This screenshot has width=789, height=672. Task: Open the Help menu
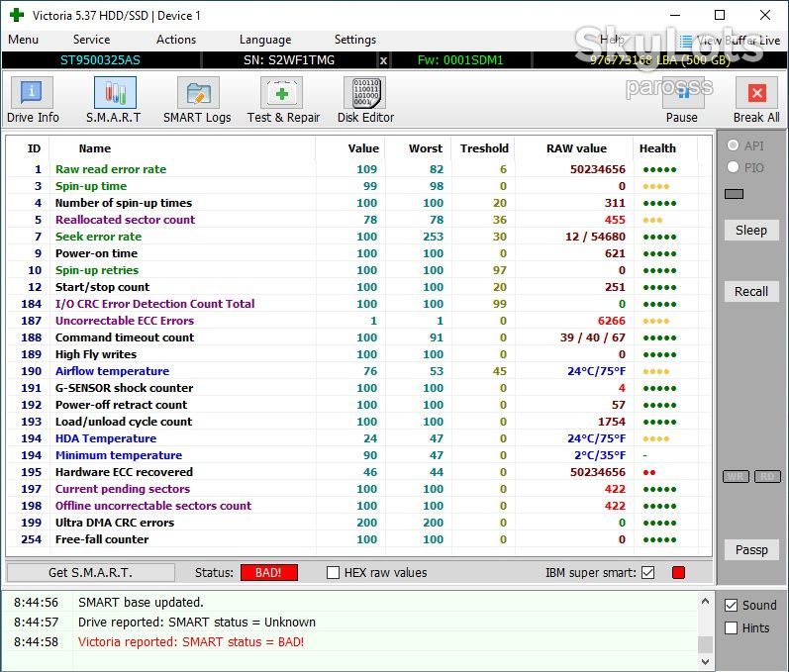(612, 40)
